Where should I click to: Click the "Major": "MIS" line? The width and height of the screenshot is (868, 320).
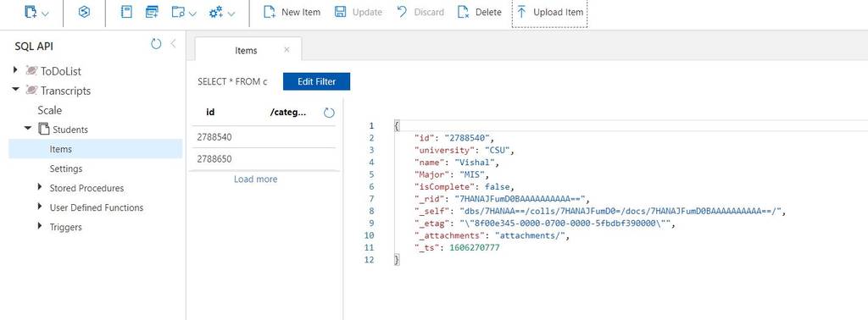click(453, 174)
